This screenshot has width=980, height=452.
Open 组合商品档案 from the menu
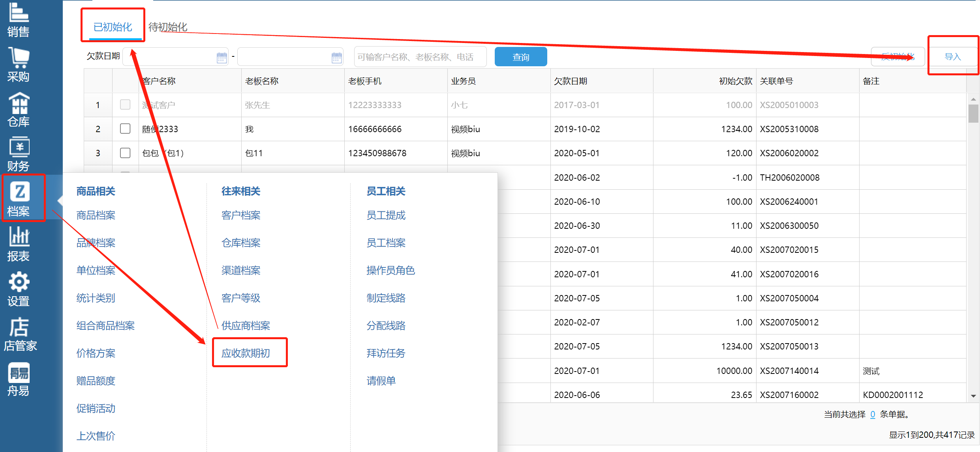(x=105, y=326)
